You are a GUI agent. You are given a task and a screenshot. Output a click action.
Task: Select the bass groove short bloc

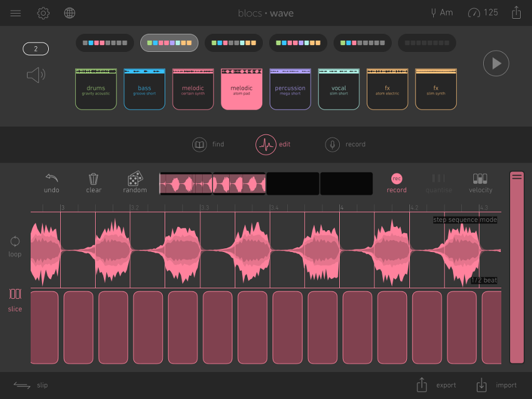coord(145,89)
